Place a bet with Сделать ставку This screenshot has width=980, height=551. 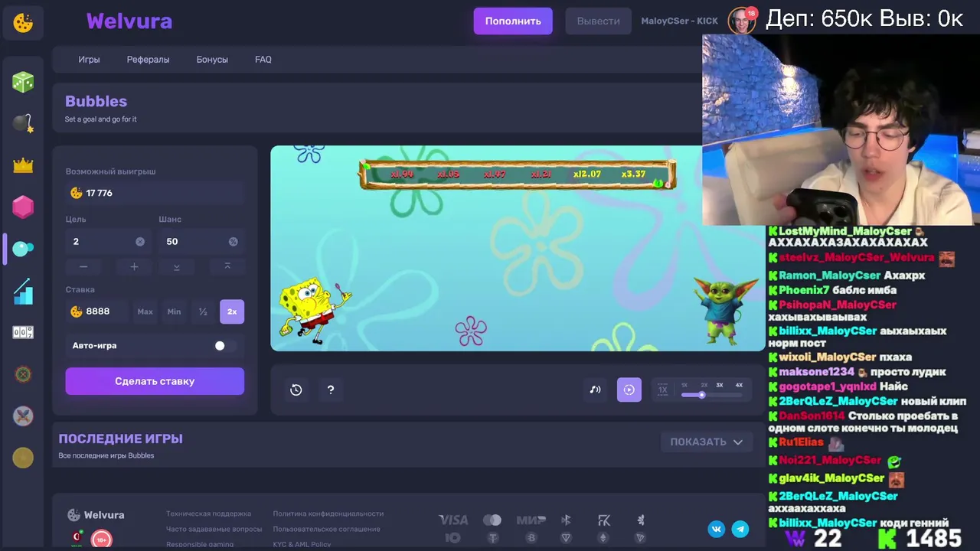click(x=155, y=381)
